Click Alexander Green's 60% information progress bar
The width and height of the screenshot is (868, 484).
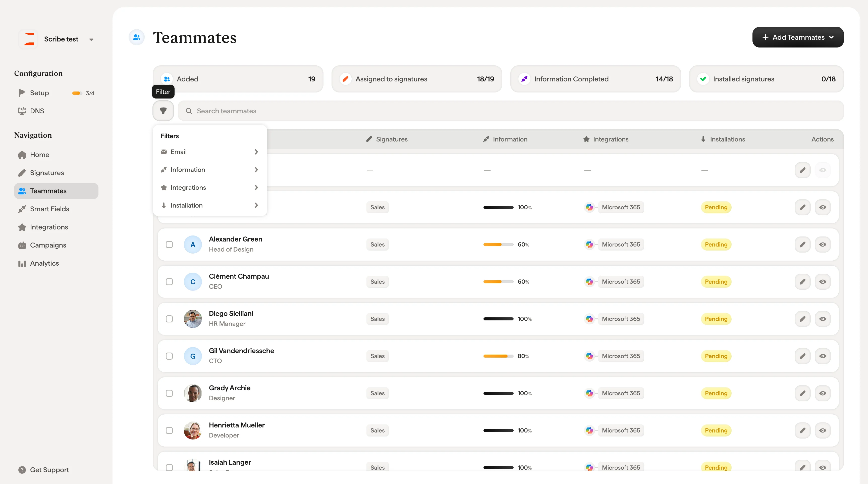point(498,244)
